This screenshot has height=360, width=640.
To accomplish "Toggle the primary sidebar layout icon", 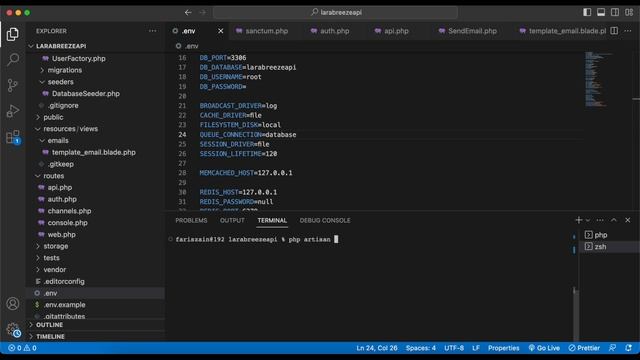I will pos(587,12).
